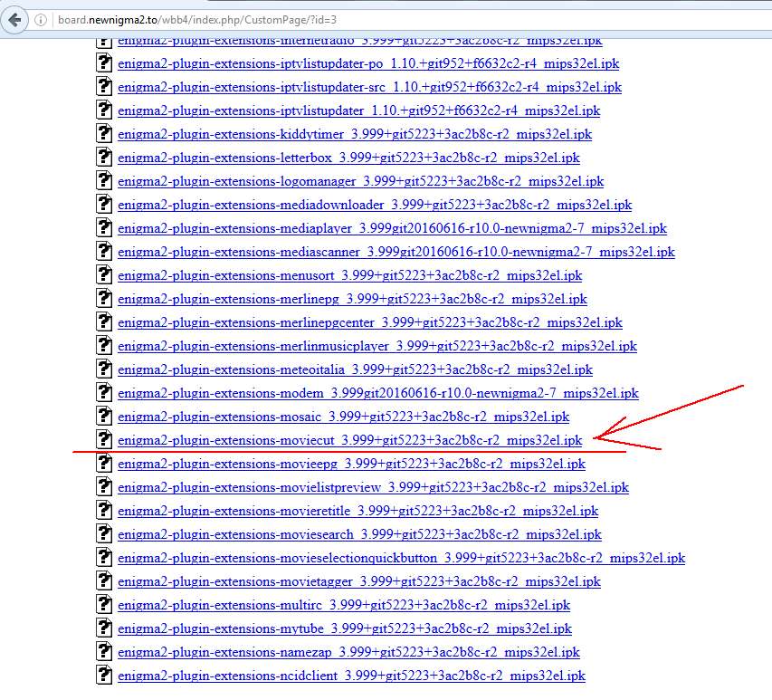The image size is (772, 700).
Task: Click the site information icon in address bar
Action: [43, 19]
